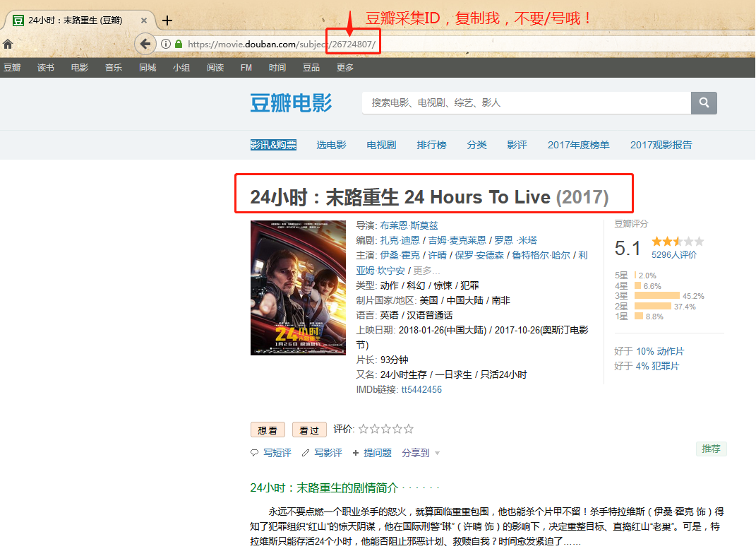Open 时间 in the top navigation
Screen dimensions: 756x556
pos(277,68)
